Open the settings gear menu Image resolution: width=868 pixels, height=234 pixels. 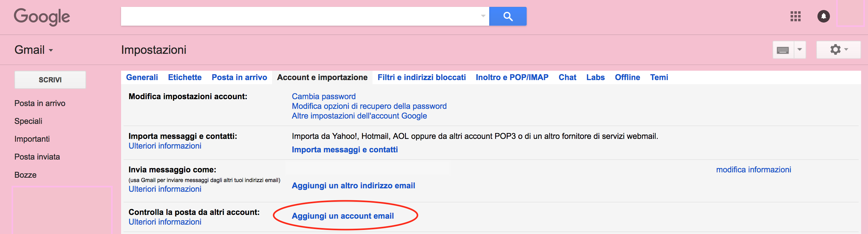pyautogui.click(x=838, y=50)
